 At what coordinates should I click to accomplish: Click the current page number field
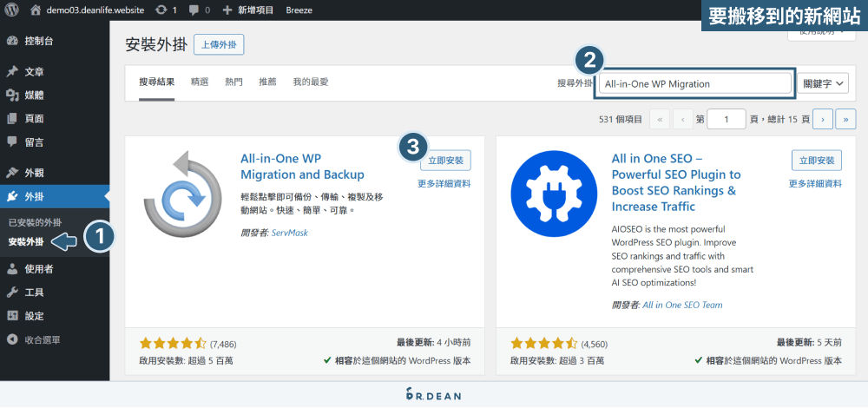(x=727, y=119)
